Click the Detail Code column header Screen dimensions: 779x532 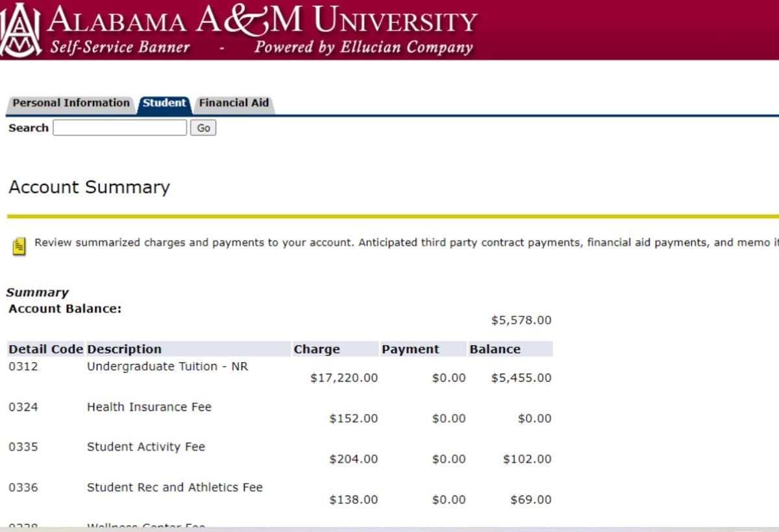pos(45,349)
